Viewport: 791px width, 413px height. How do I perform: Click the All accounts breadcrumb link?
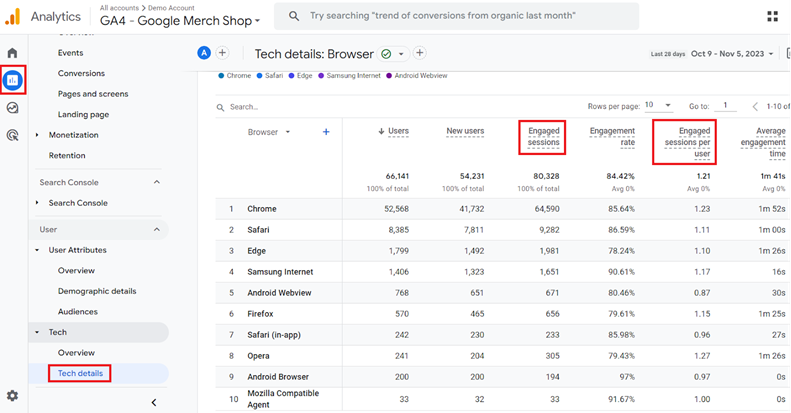point(119,8)
